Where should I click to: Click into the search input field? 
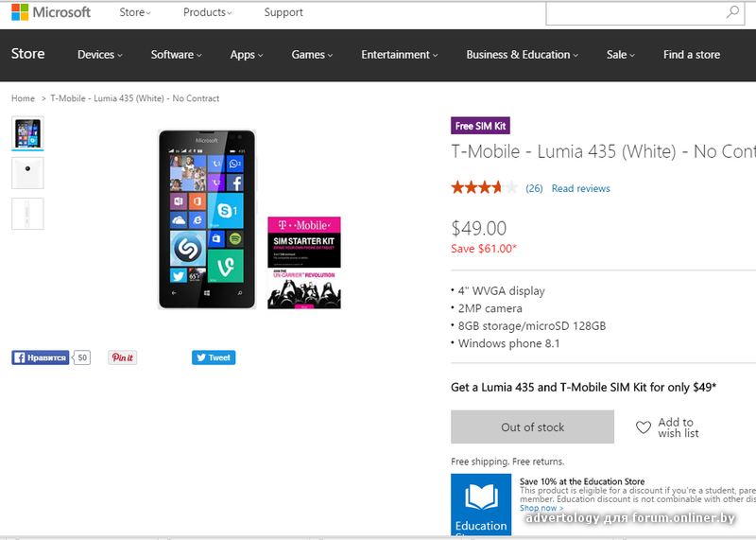tap(633, 12)
